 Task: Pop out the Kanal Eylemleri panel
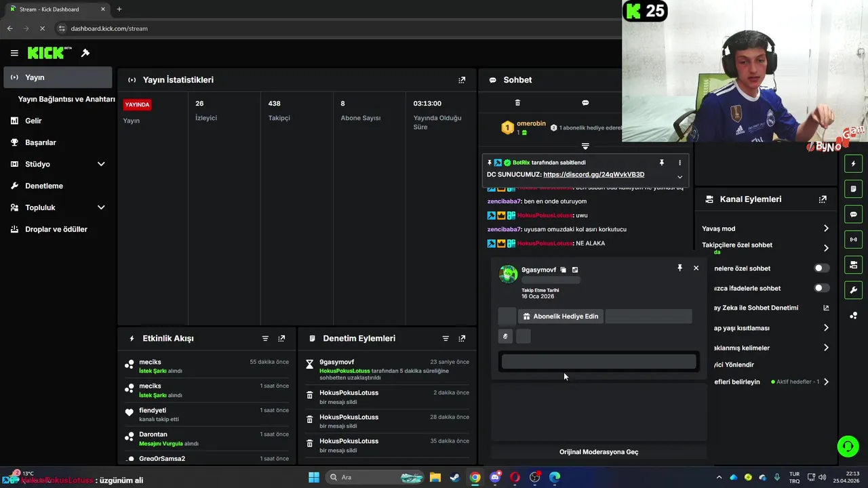point(823,199)
